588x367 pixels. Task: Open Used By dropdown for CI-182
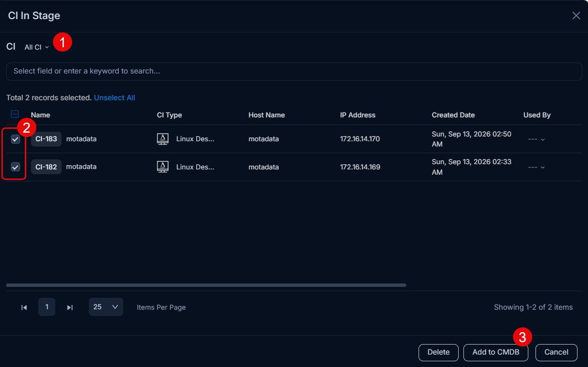click(536, 167)
